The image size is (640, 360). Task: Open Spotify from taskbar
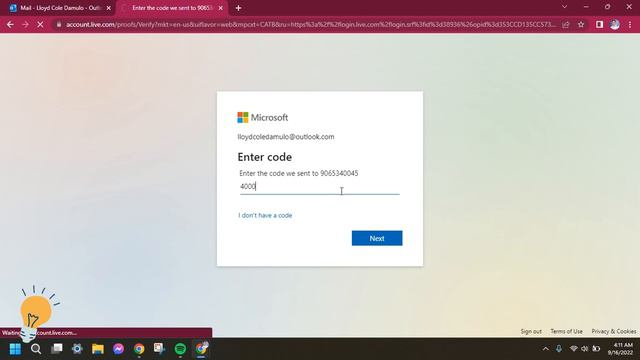pos(180,349)
